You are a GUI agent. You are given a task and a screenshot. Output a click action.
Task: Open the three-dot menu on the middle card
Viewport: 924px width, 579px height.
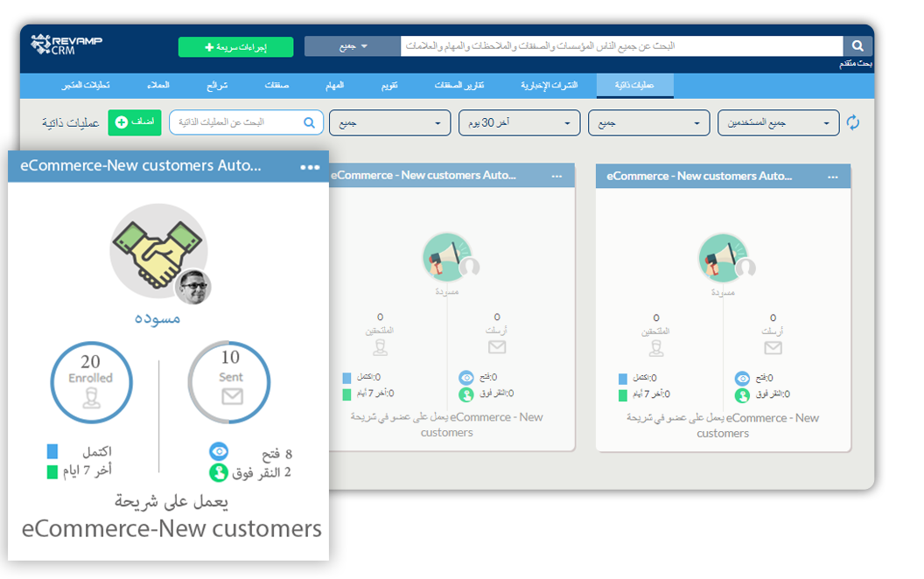coord(556,176)
